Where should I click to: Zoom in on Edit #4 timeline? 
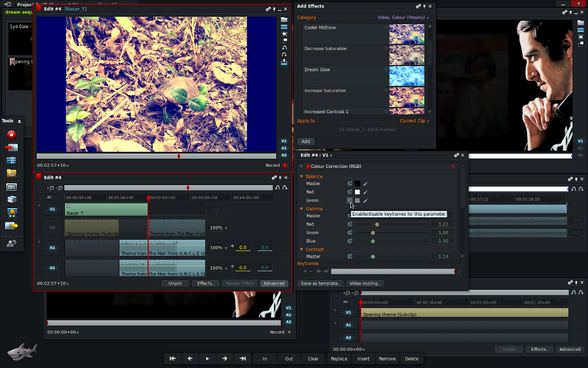(50, 188)
